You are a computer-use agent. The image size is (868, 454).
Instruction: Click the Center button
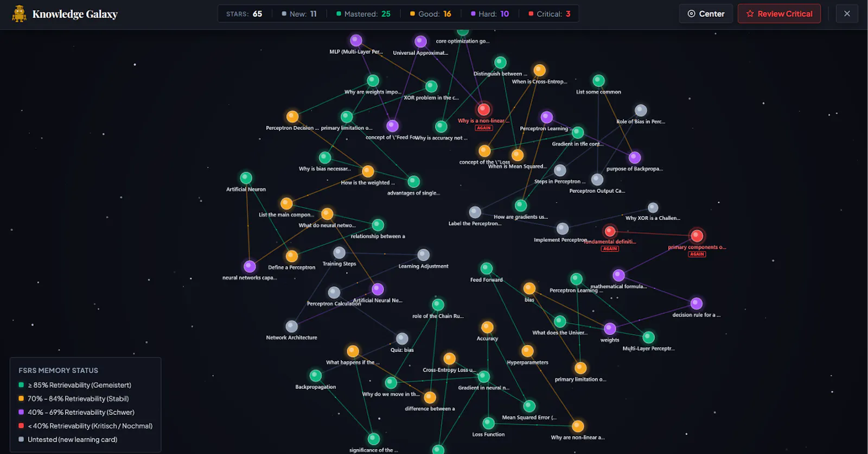706,14
